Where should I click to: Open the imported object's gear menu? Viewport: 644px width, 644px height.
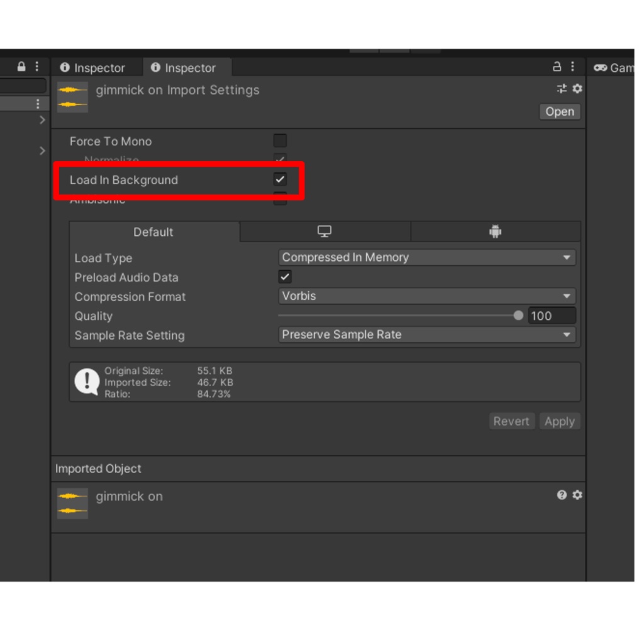(577, 495)
